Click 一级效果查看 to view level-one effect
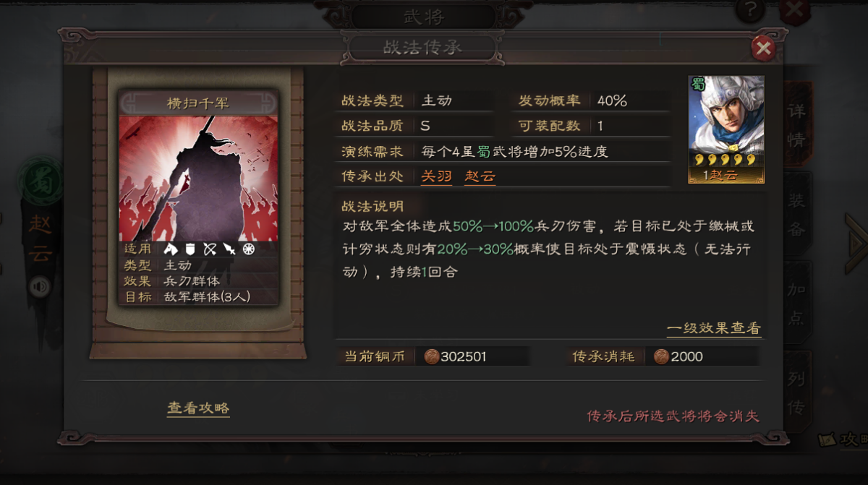This screenshot has width=868, height=485. coord(714,328)
